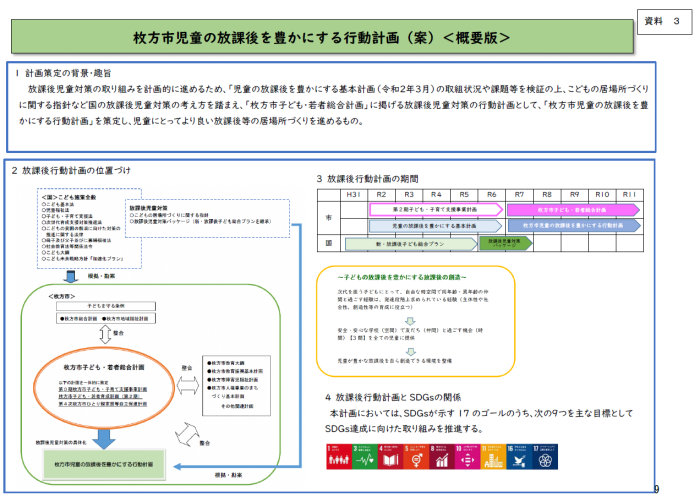This screenshot has width=700, height=496.
Task: Click the 枚方市総合計画 bullet item
Action: pyautogui.click(x=79, y=319)
